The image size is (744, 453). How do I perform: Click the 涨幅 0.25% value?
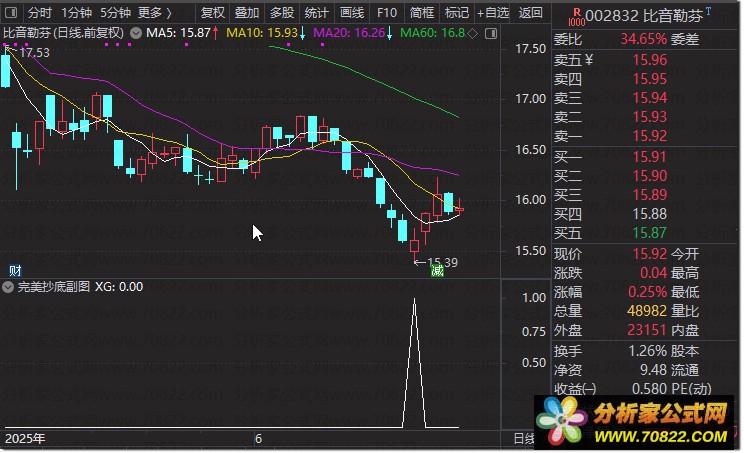[648, 292]
